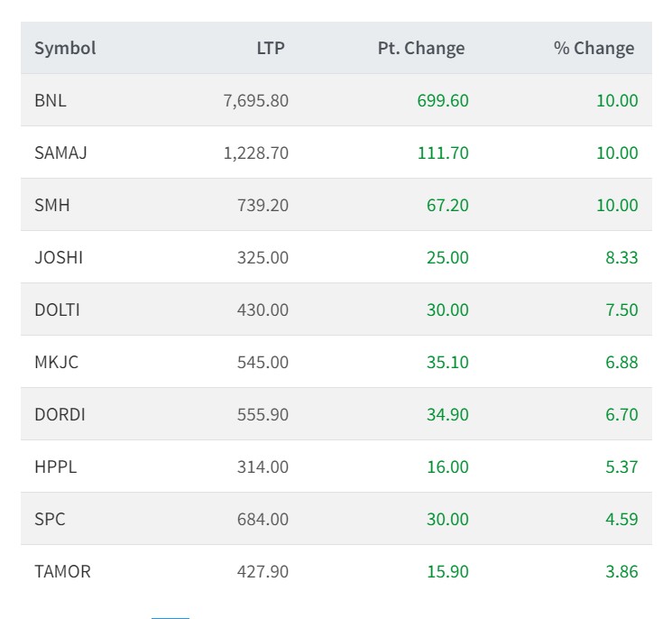Click the SAMAJ symbol in the table
This screenshot has width=672, height=619.
pos(60,152)
